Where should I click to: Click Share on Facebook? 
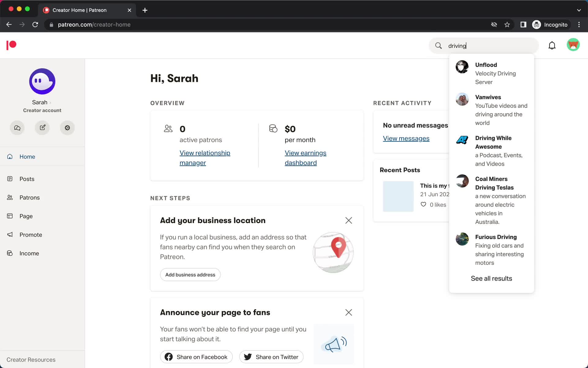[x=196, y=357]
